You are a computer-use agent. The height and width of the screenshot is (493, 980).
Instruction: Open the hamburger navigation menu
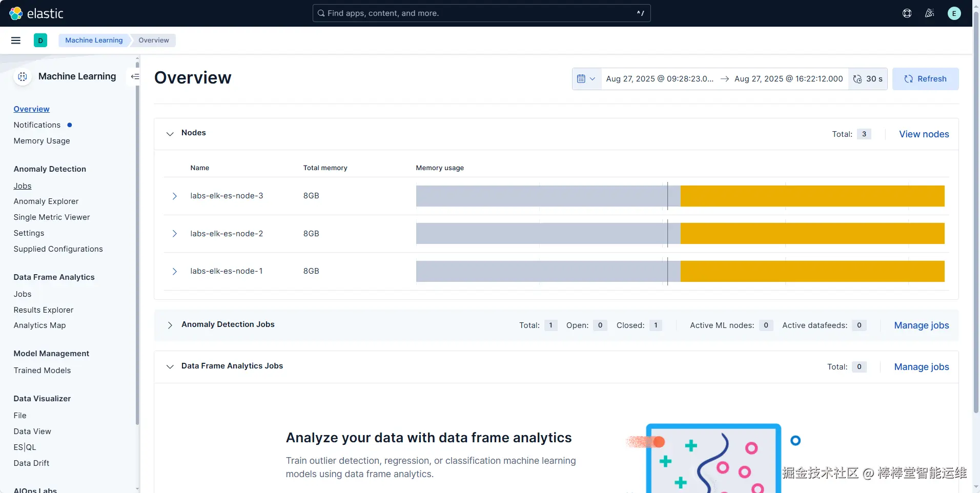point(16,40)
